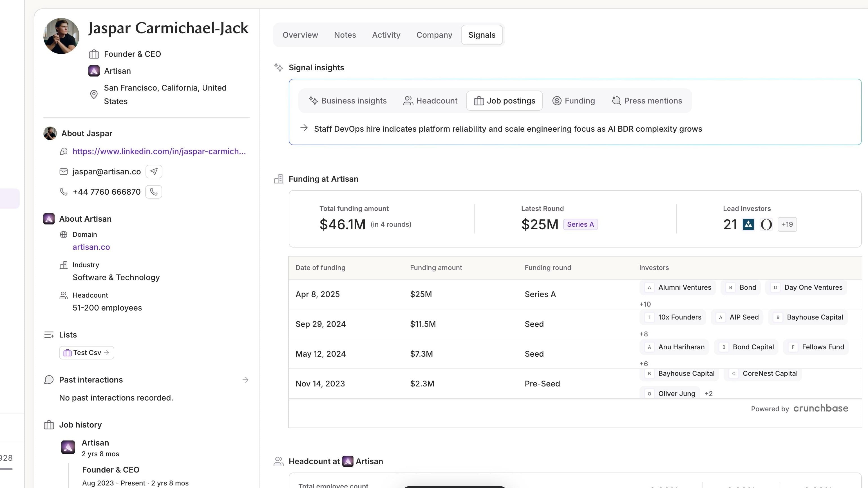Click the blue lead investor logo
The height and width of the screenshot is (488, 868).
(x=748, y=225)
